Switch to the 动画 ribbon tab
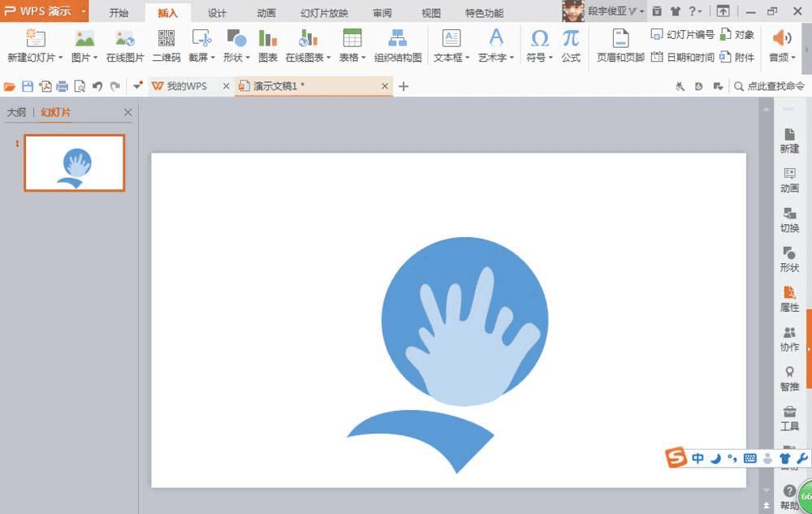Image resolution: width=812 pixels, height=514 pixels. [266, 13]
